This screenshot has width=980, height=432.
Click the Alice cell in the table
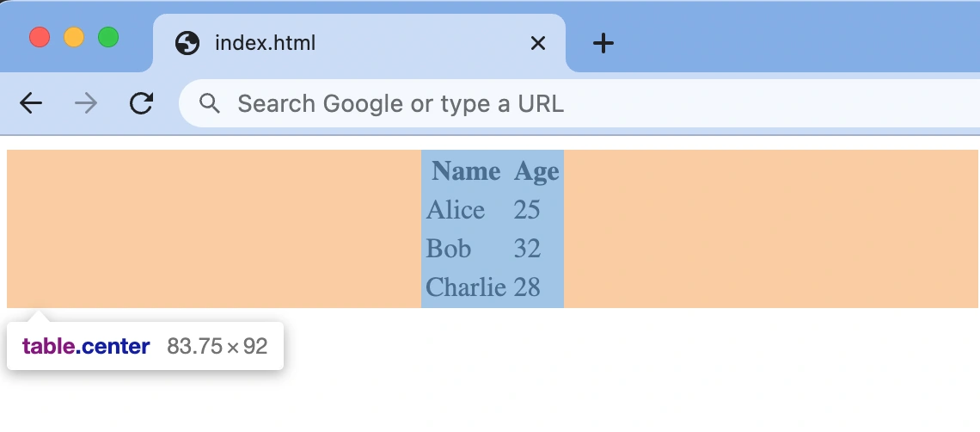click(x=456, y=210)
